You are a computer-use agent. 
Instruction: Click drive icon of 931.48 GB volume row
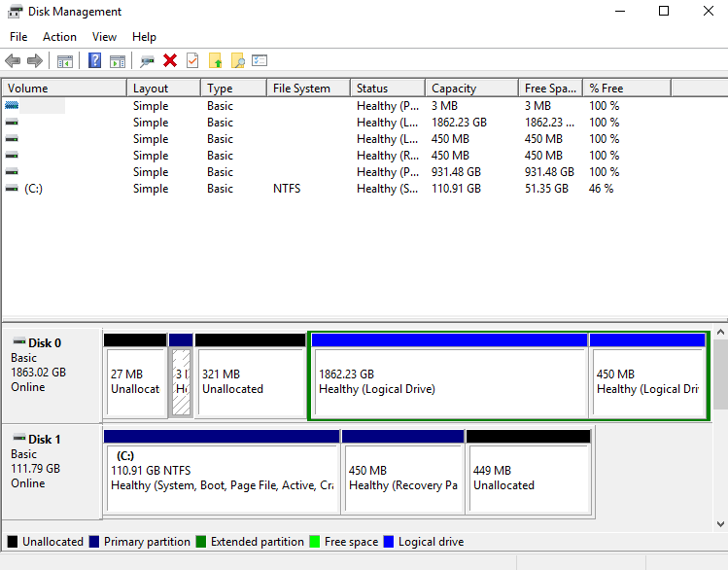[x=12, y=172]
